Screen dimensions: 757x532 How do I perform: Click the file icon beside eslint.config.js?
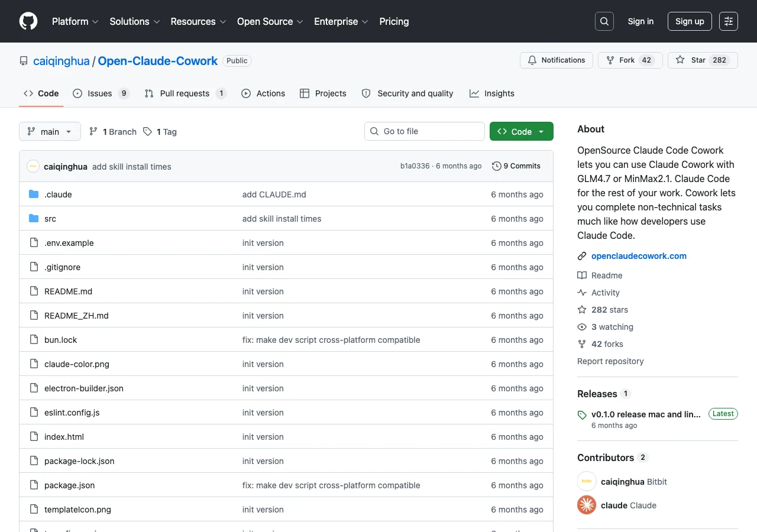click(34, 413)
